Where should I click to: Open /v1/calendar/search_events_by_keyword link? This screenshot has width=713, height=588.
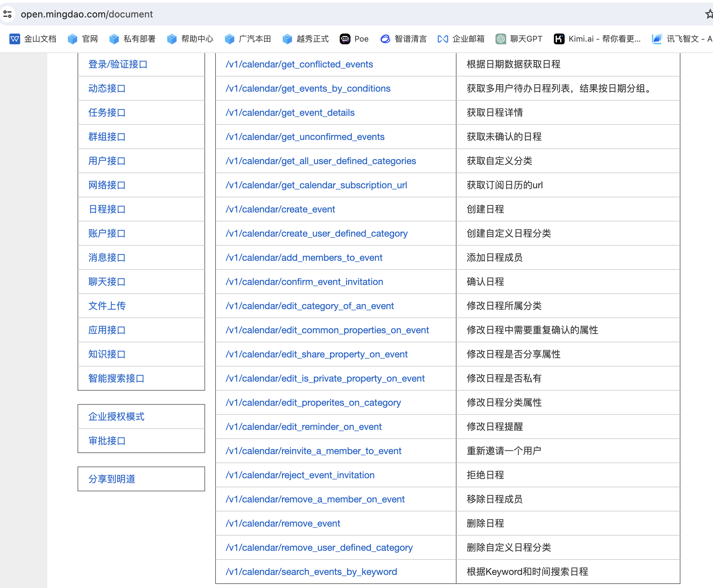click(311, 572)
